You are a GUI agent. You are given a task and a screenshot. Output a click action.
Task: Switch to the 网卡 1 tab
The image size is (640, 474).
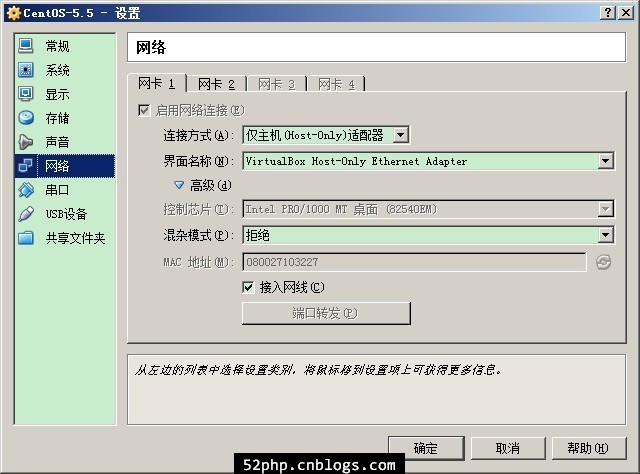pyautogui.click(x=157, y=84)
